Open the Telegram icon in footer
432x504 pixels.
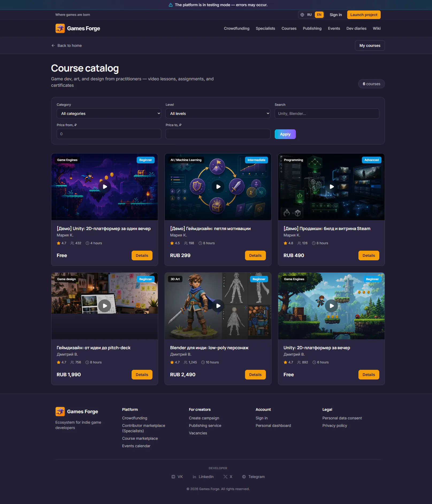tap(244, 477)
